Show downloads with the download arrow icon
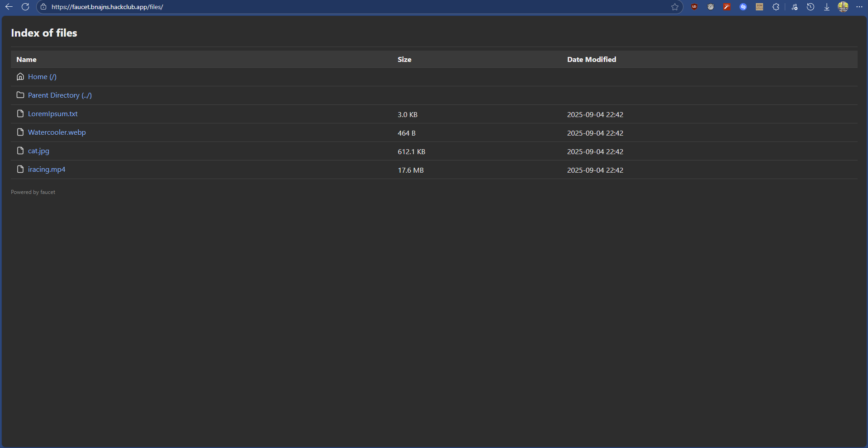Viewport: 868px width, 448px height. coord(826,7)
